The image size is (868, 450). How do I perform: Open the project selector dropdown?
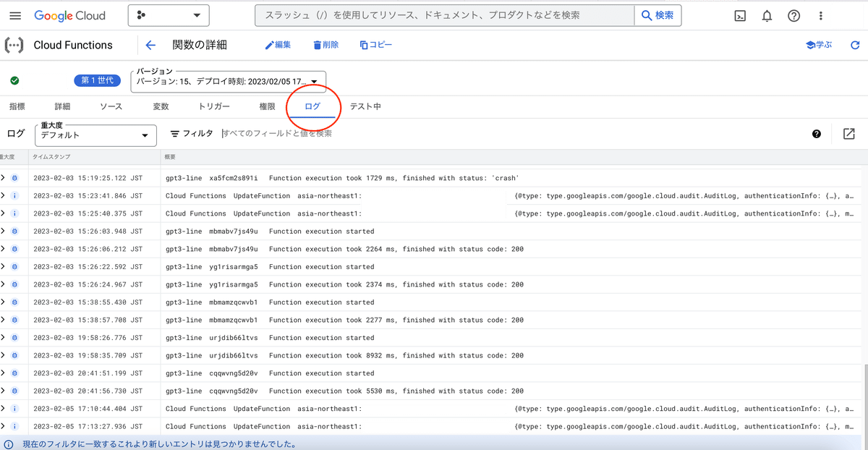pos(169,15)
